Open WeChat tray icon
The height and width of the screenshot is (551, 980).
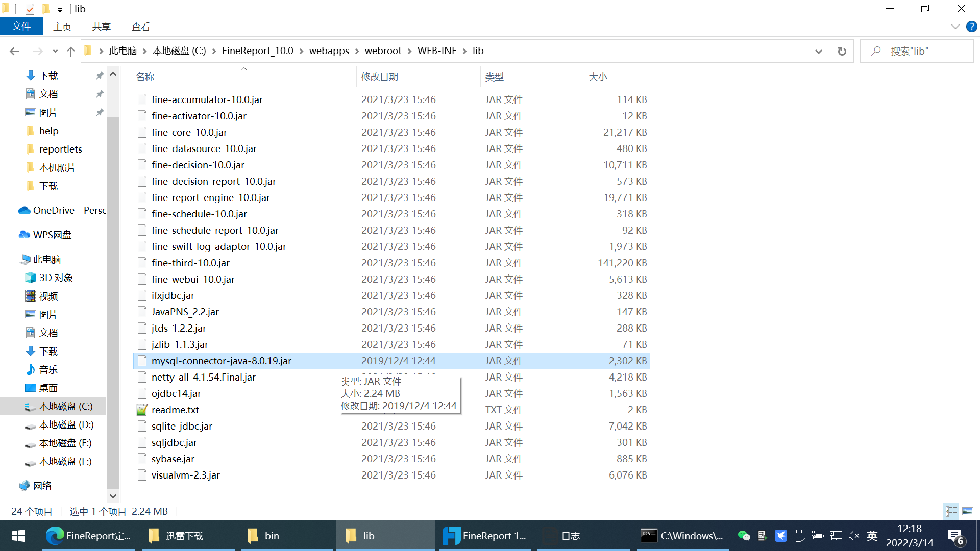(x=744, y=536)
